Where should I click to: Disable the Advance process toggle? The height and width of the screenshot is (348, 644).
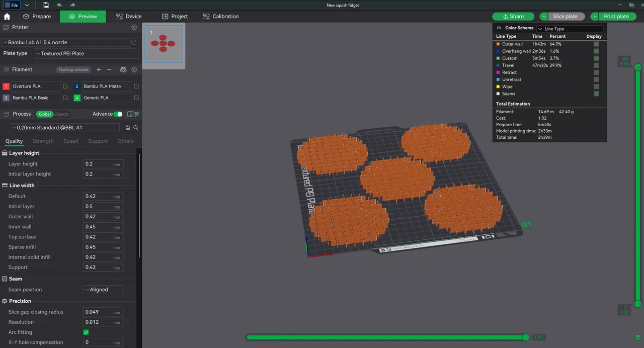coord(118,114)
